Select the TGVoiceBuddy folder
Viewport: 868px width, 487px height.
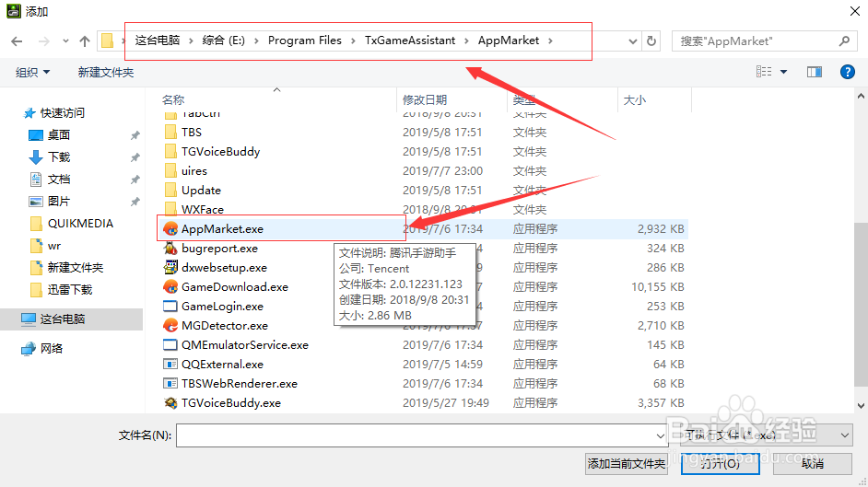(220, 152)
